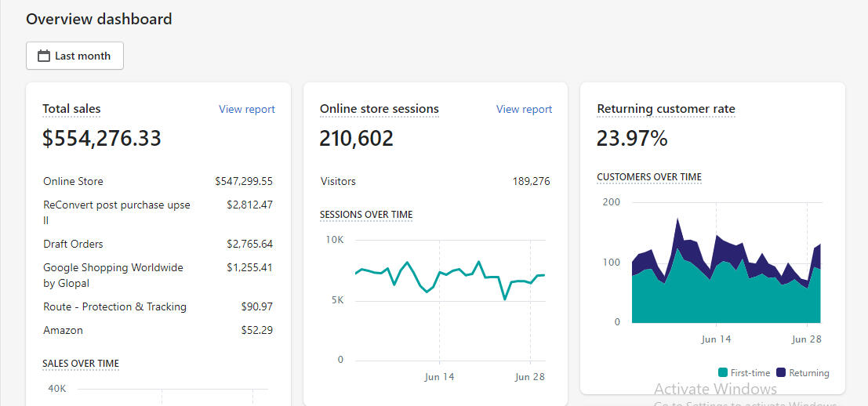
Task: Click the SESSIONS OVER TIME label
Action: click(365, 215)
